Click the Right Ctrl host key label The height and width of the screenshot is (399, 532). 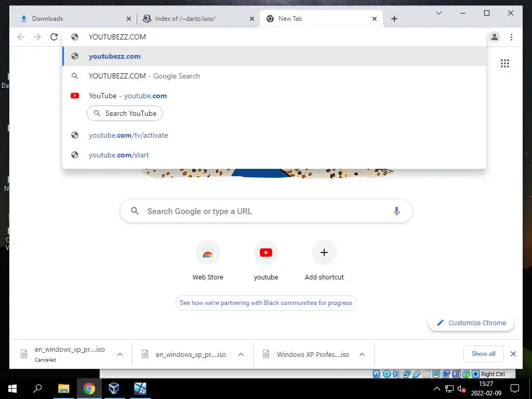coord(493,374)
